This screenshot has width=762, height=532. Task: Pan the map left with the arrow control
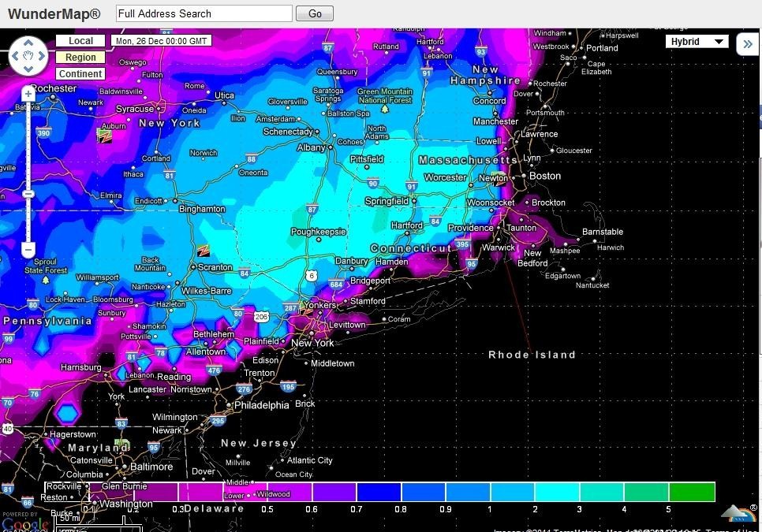[15, 56]
